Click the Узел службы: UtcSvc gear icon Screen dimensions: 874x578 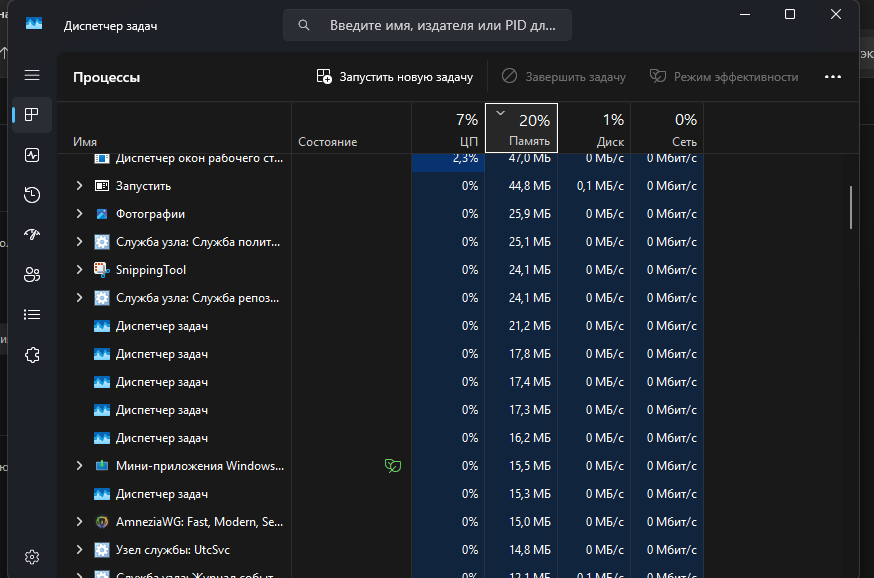click(x=101, y=550)
